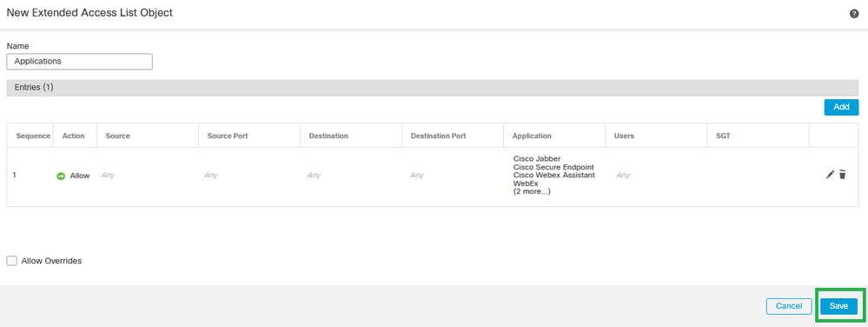Delete entry 1 with trash icon

pos(842,175)
